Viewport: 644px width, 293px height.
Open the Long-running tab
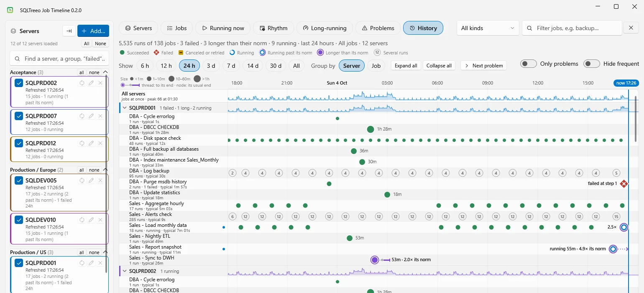tap(325, 28)
